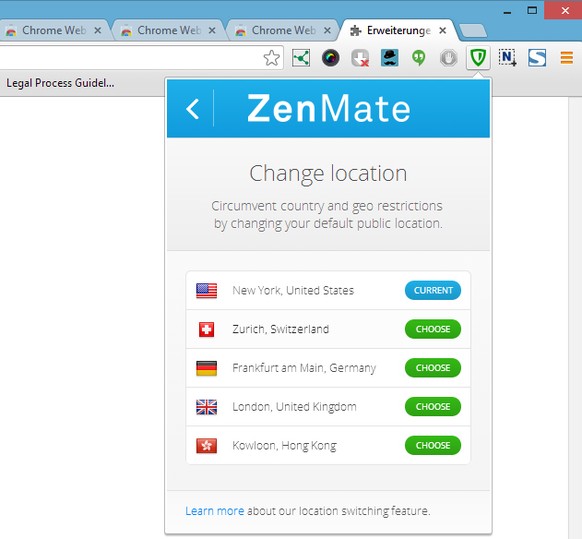This screenshot has height=539, width=582.
Task: Open the green share-nodes extension icon
Action: pyautogui.click(x=301, y=58)
